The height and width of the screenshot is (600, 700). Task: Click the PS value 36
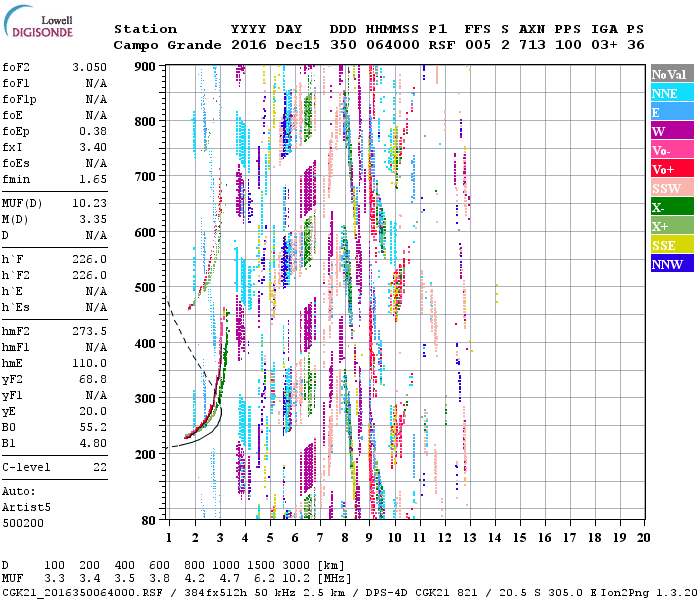tap(636, 45)
